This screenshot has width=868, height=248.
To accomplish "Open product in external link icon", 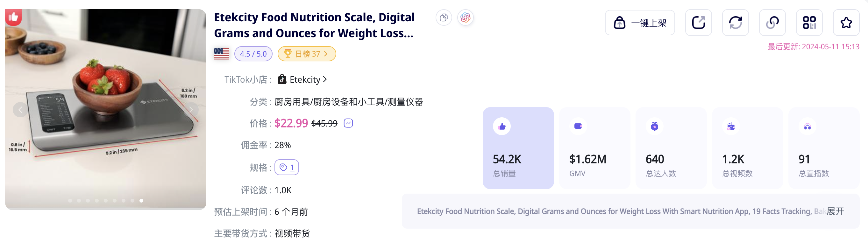I will pyautogui.click(x=698, y=23).
